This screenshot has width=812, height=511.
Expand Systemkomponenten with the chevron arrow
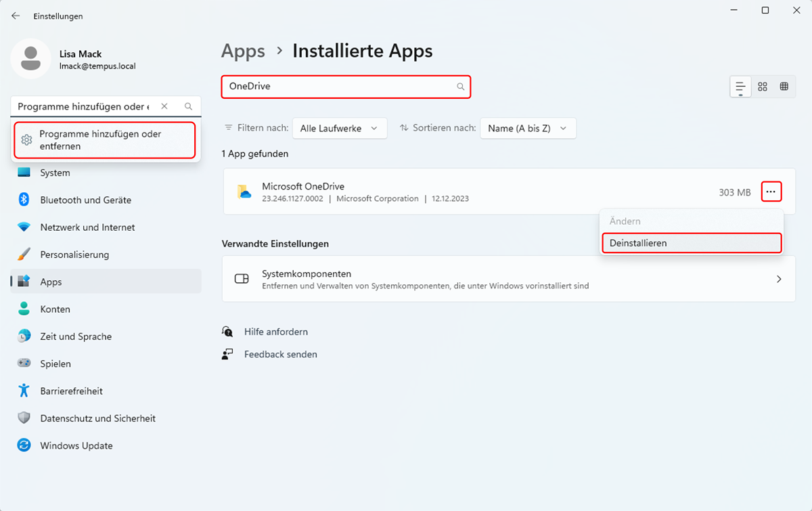tap(779, 279)
